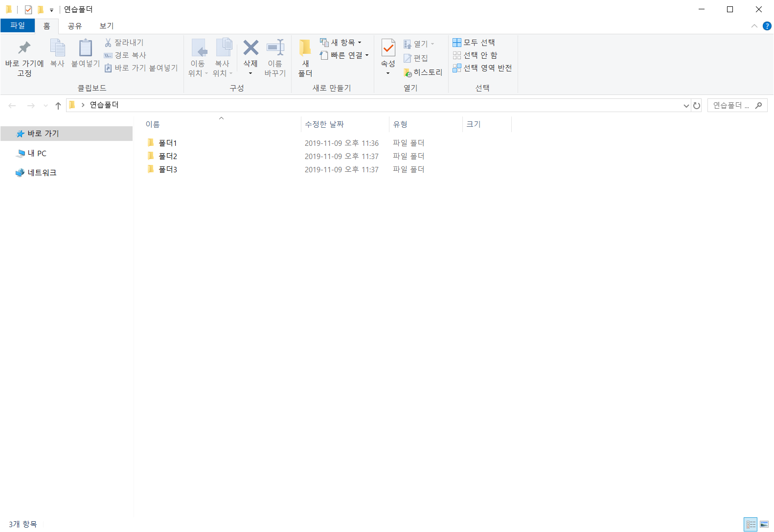Click the forward navigation arrow
774x532 pixels.
[x=30, y=105]
